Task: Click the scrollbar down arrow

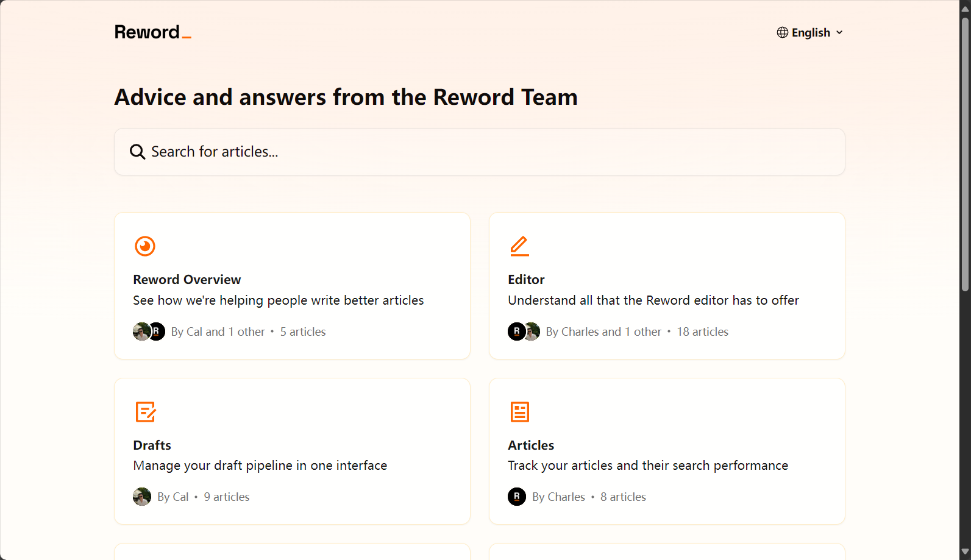Action: 965,552
